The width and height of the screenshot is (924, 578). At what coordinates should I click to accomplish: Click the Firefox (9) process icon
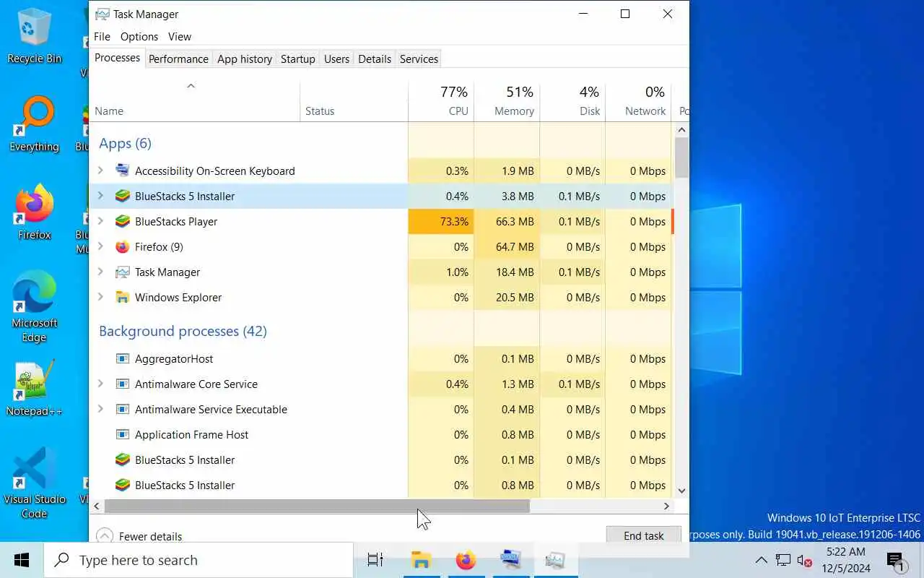123,247
